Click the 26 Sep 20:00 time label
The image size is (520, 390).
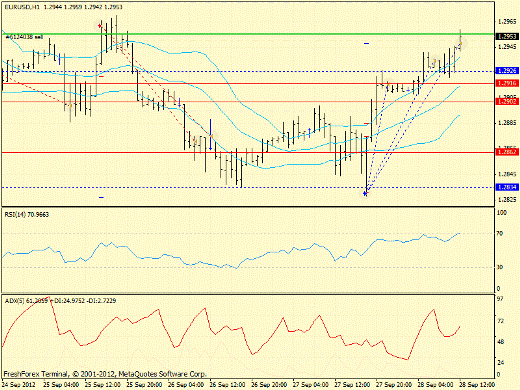coord(269,384)
